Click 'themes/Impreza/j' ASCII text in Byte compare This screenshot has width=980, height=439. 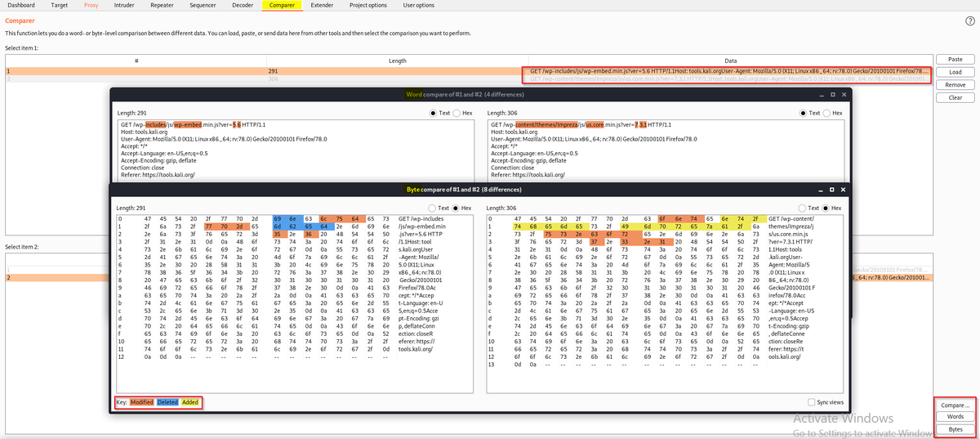[x=791, y=226]
